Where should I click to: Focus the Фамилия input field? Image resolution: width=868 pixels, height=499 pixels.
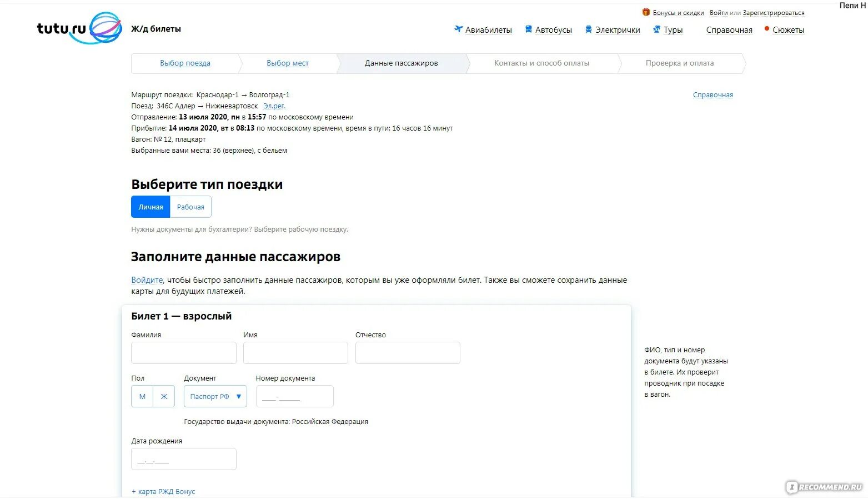pyautogui.click(x=184, y=353)
